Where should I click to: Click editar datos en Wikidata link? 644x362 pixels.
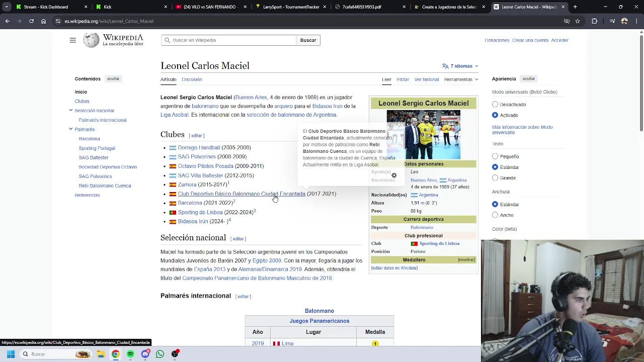point(394,268)
